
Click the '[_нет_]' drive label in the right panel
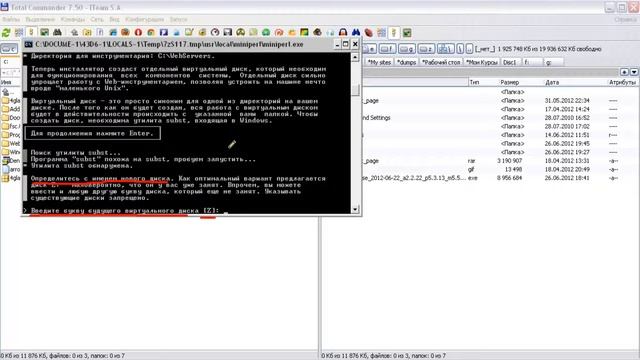coord(485,49)
